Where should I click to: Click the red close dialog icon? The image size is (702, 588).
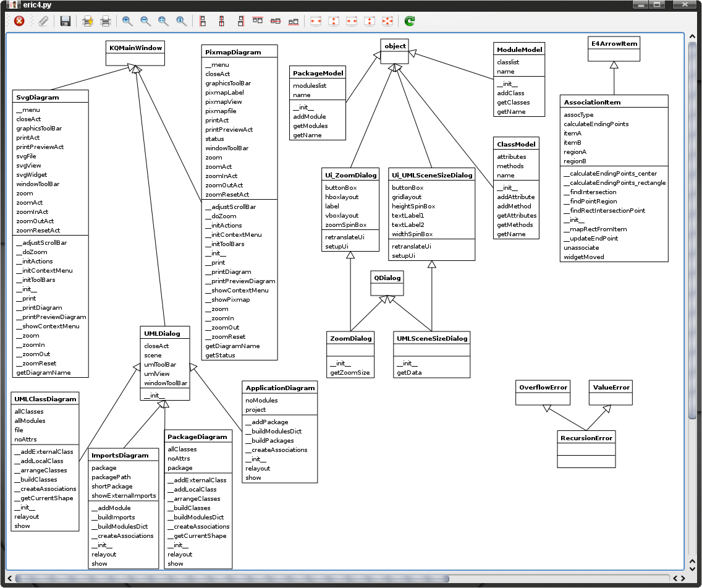click(x=19, y=21)
